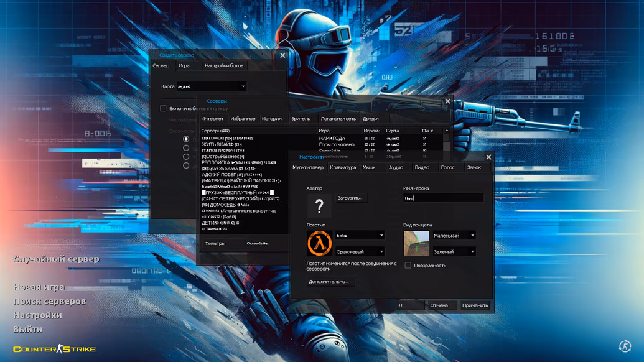Sort by the Игроки column header
The width and height of the screenshot is (644, 362).
[x=373, y=131]
